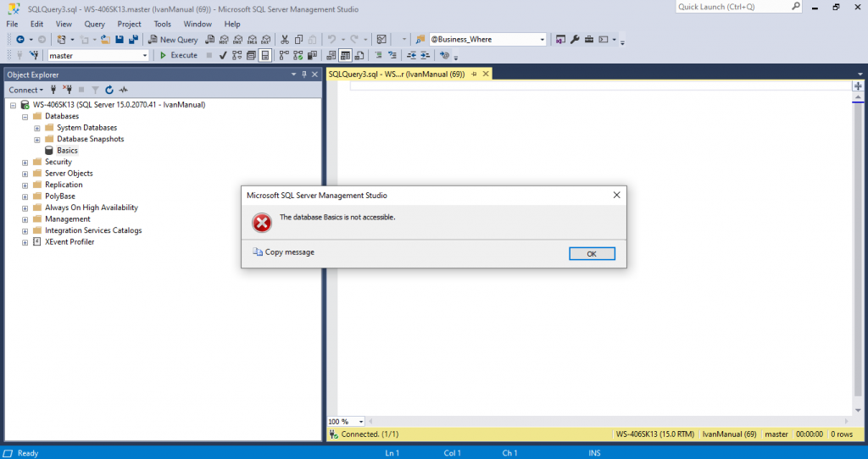
Task: Click the Open File folder icon
Action: coord(105,39)
